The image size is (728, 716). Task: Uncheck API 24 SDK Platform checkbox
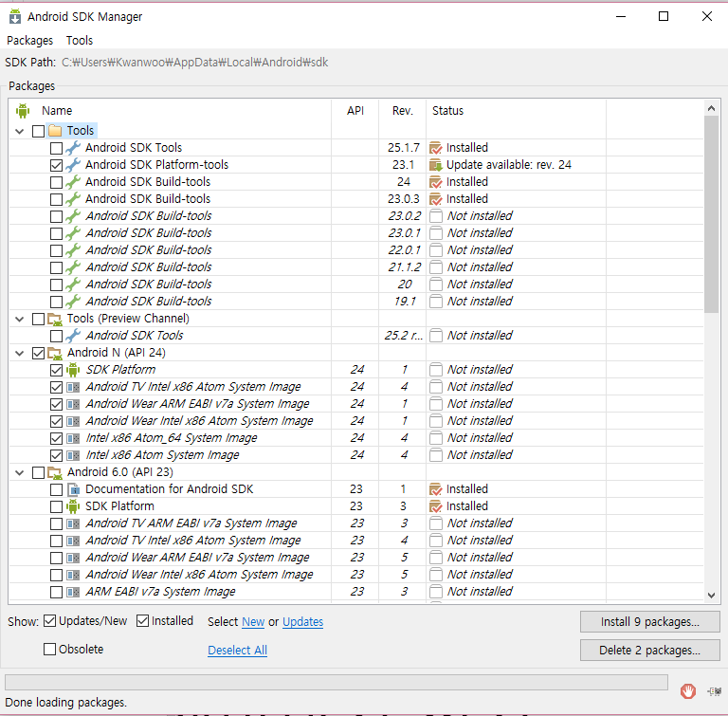[56, 370]
